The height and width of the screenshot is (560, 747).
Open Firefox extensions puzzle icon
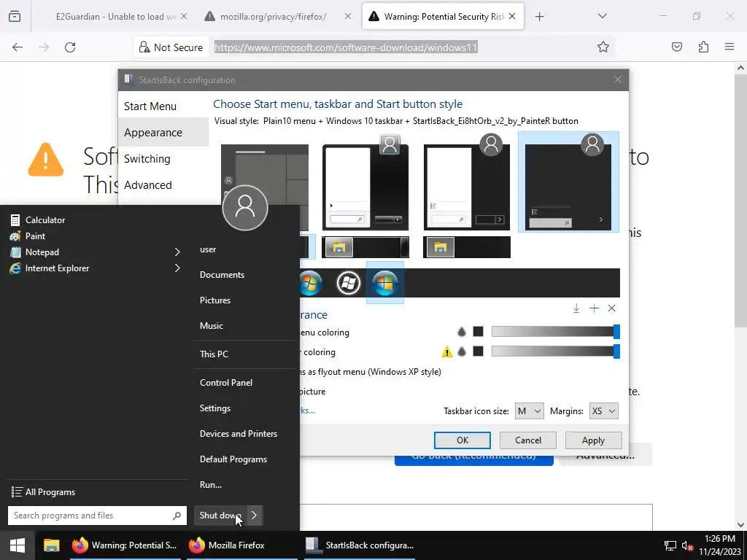click(703, 47)
